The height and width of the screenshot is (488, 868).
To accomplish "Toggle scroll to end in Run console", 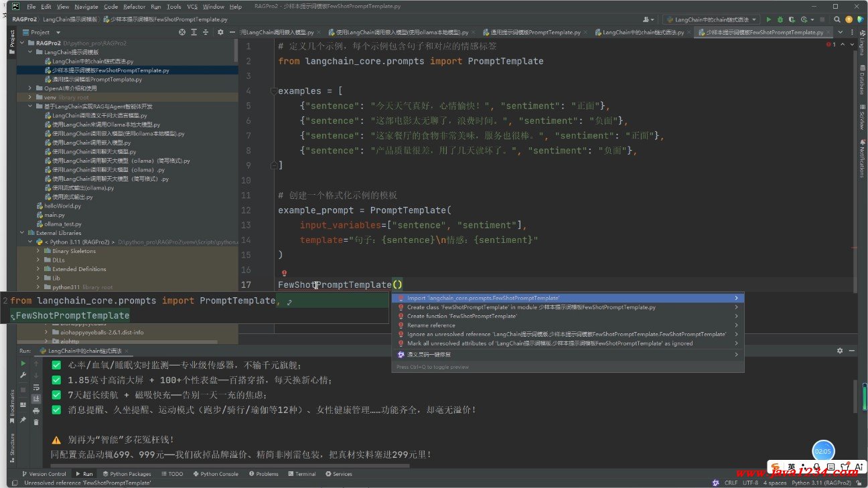I will tap(36, 399).
